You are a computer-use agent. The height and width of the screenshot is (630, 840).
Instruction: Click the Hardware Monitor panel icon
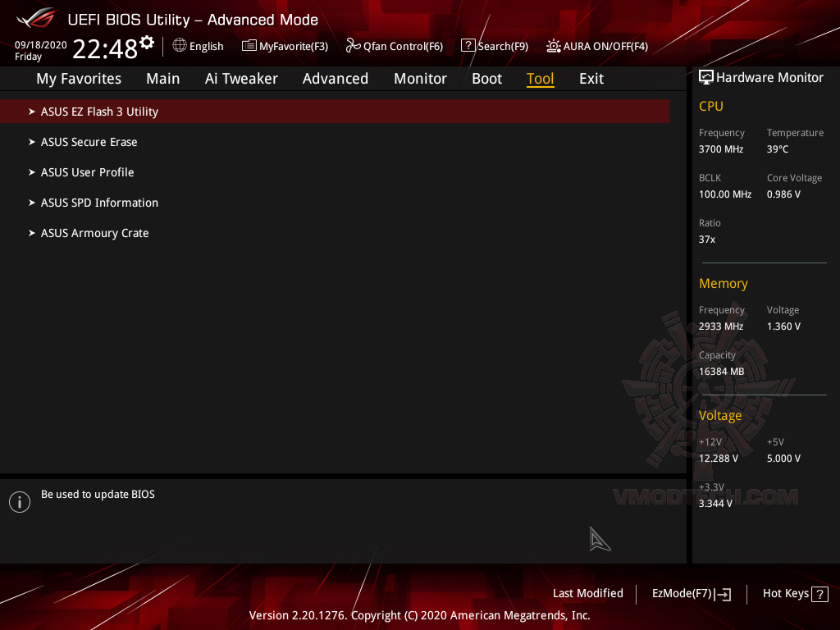tap(706, 76)
